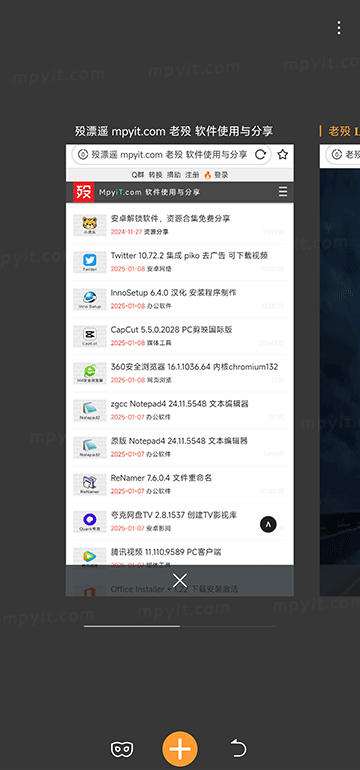Click the 安卓影间 category tag
Screen dimensions: 360x770
(x=159, y=528)
